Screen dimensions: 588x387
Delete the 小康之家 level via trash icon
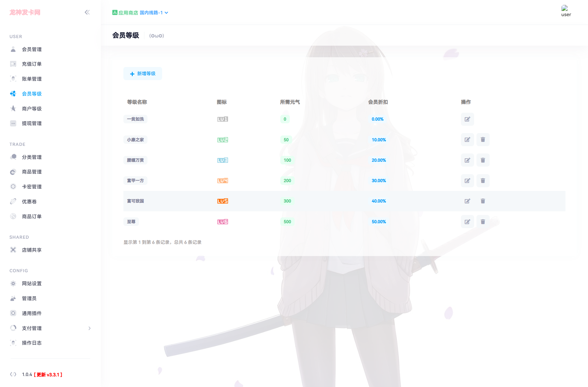tap(483, 139)
